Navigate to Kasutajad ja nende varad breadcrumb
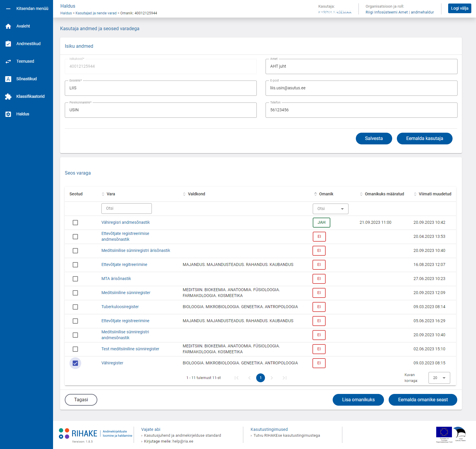This screenshot has height=449, width=476. [96, 13]
